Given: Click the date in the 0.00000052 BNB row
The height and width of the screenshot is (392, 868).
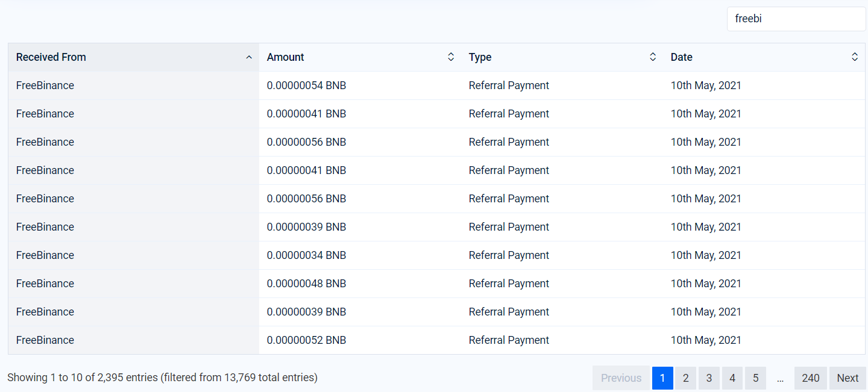Looking at the screenshot, I should pos(706,340).
